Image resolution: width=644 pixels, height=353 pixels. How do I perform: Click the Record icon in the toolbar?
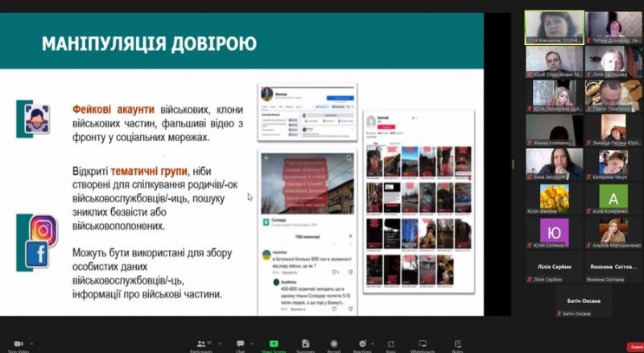point(334,343)
